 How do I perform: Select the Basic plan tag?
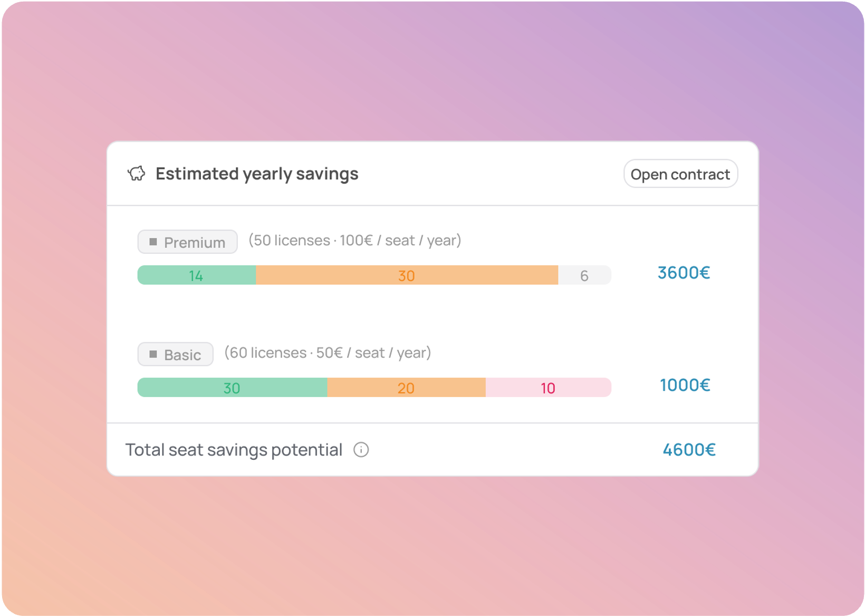pos(176,354)
